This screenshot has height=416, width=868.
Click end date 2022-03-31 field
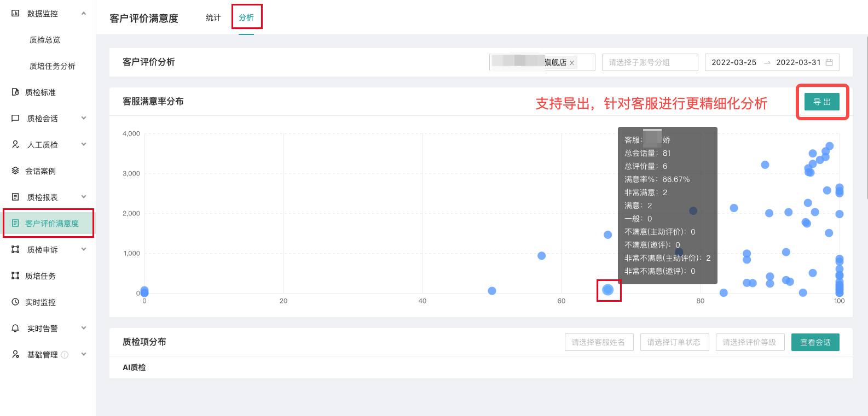[x=798, y=62]
